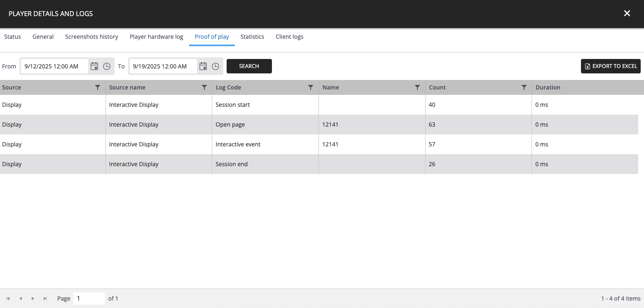Click the Search button
The image size is (644, 308).
click(249, 66)
